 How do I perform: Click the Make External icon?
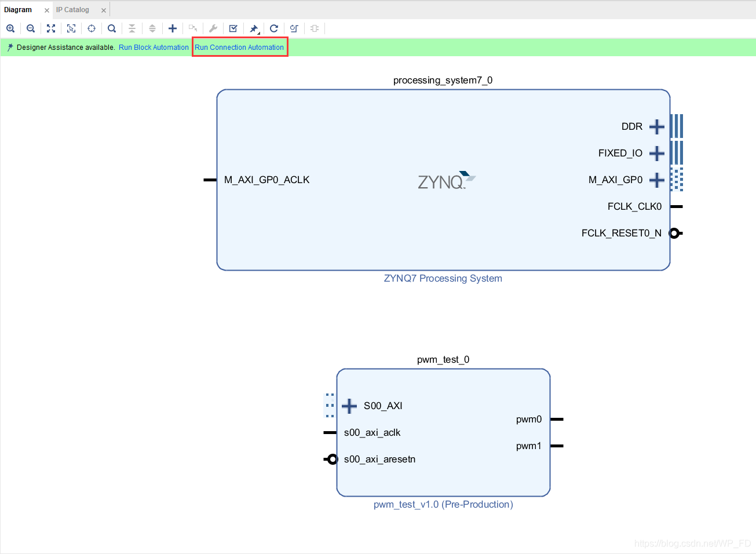pos(193,28)
